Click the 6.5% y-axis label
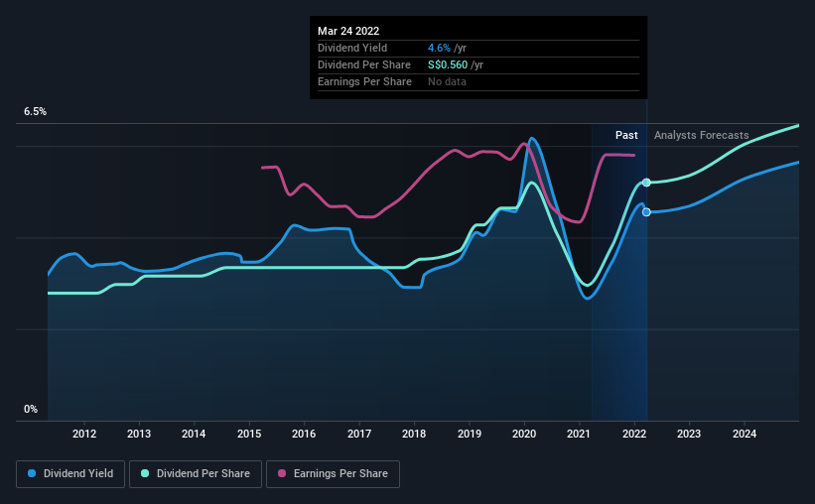The width and height of the screenshot is (815, 504). 35,112
